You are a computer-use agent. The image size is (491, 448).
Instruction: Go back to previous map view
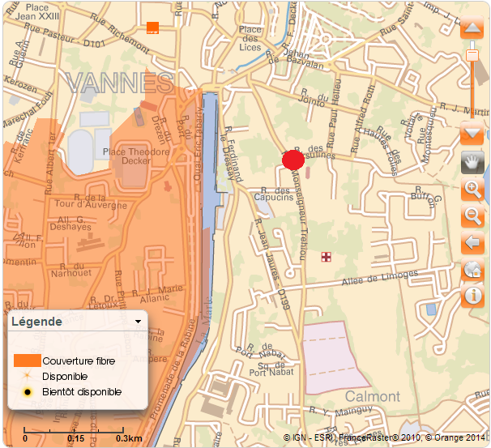tap(472, 242)
